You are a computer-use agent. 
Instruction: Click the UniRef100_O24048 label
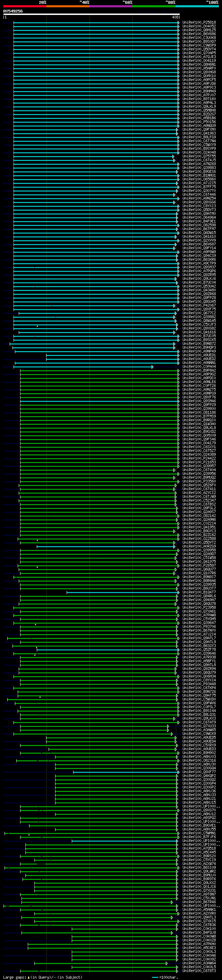[x=199, y=153]
